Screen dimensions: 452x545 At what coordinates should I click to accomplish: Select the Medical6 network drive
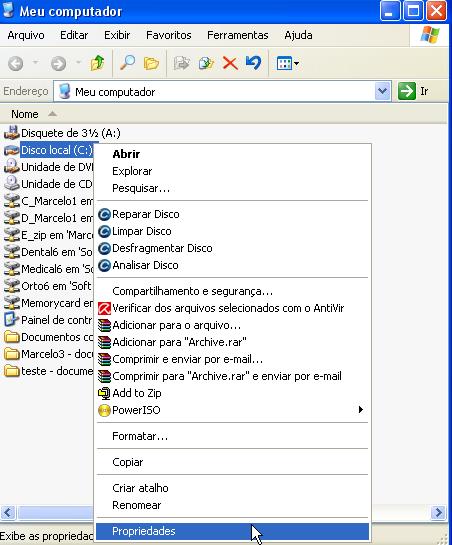coord(49,269)
